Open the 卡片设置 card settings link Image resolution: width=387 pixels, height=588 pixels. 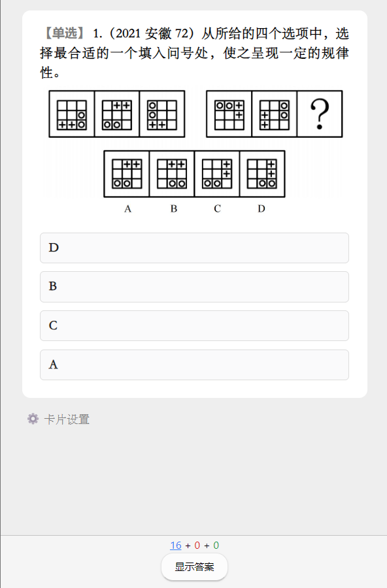click(67, 419)
